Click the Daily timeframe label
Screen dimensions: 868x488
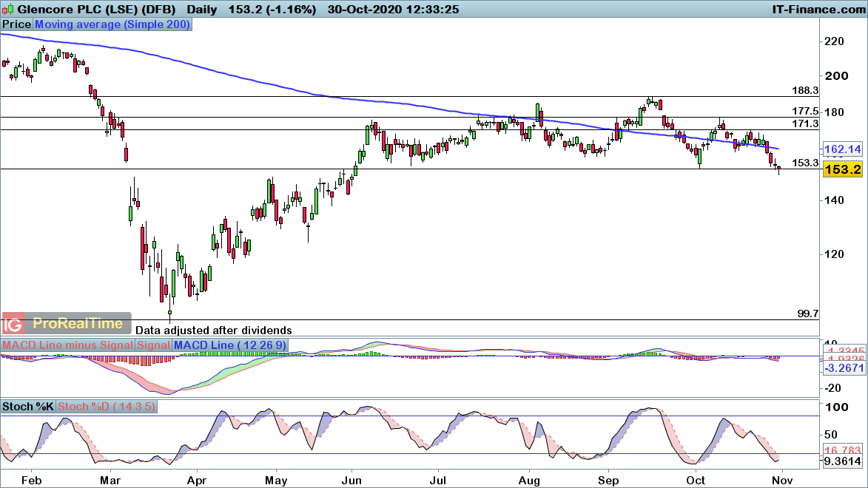tap(202, 10)
